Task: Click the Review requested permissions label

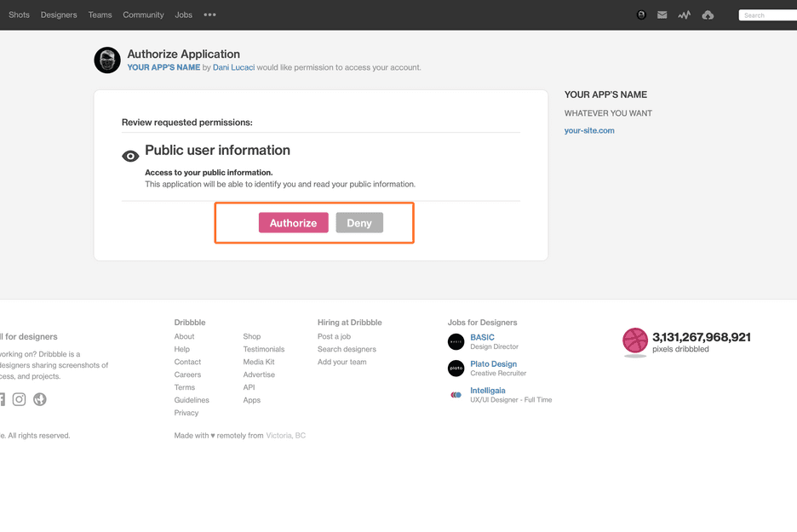Action: (187, 123)
